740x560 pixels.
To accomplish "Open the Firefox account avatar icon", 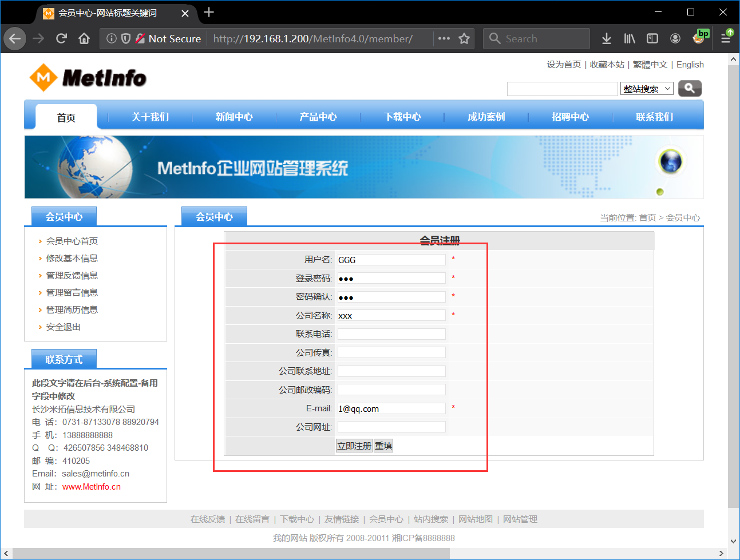I will [675, 39].
